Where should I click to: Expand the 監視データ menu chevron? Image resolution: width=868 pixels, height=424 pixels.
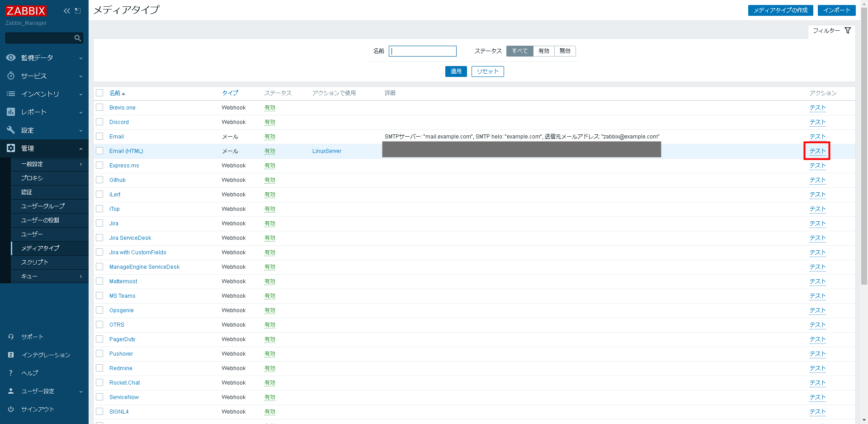coord(81,58)
